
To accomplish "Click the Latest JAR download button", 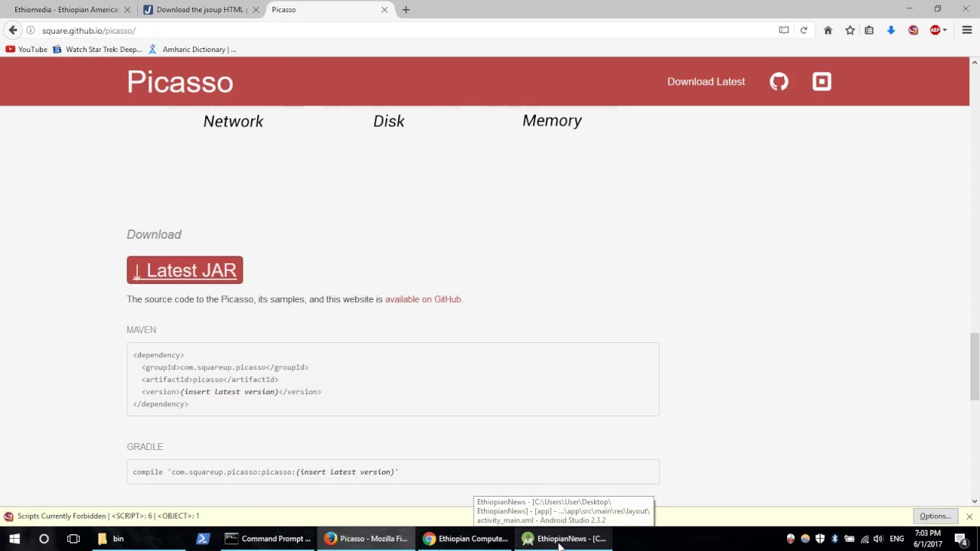I will point(185,270).
